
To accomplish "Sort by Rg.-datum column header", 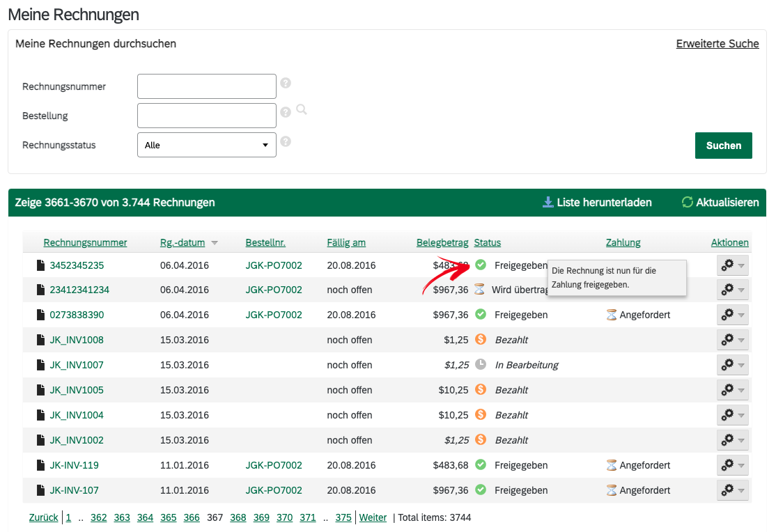I will 182,242.
